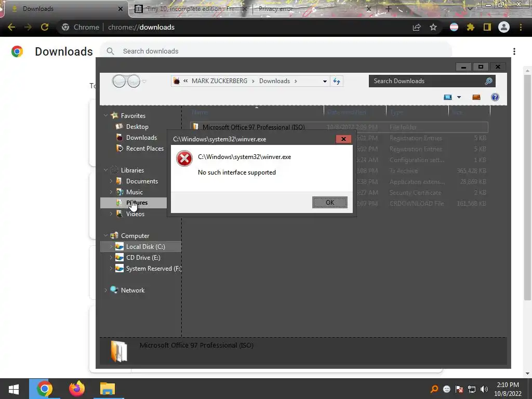Open the Action Center flag icon
Screen dimensions: 532x399
coord(459,389)
